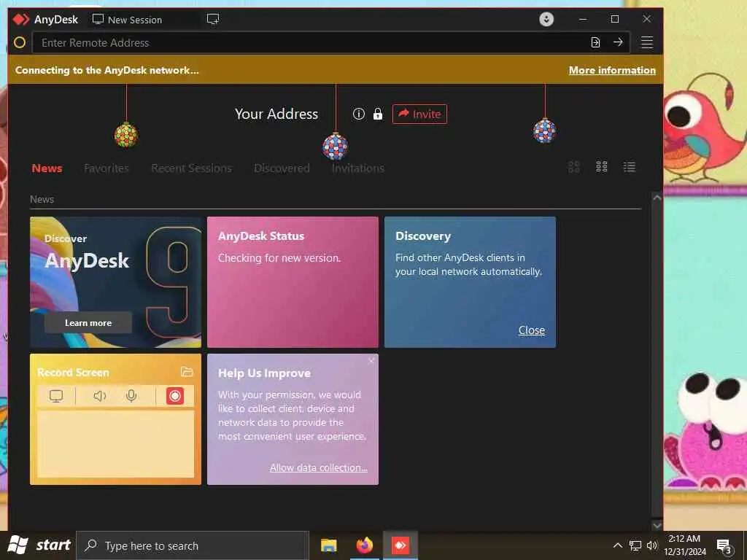Toggle microphone in Record Screen card
747x560 pixels.
tap(131, 396)
